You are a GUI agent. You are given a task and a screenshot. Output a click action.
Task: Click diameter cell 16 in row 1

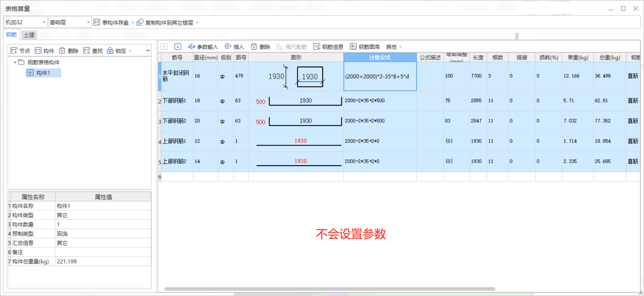[206, 76]
